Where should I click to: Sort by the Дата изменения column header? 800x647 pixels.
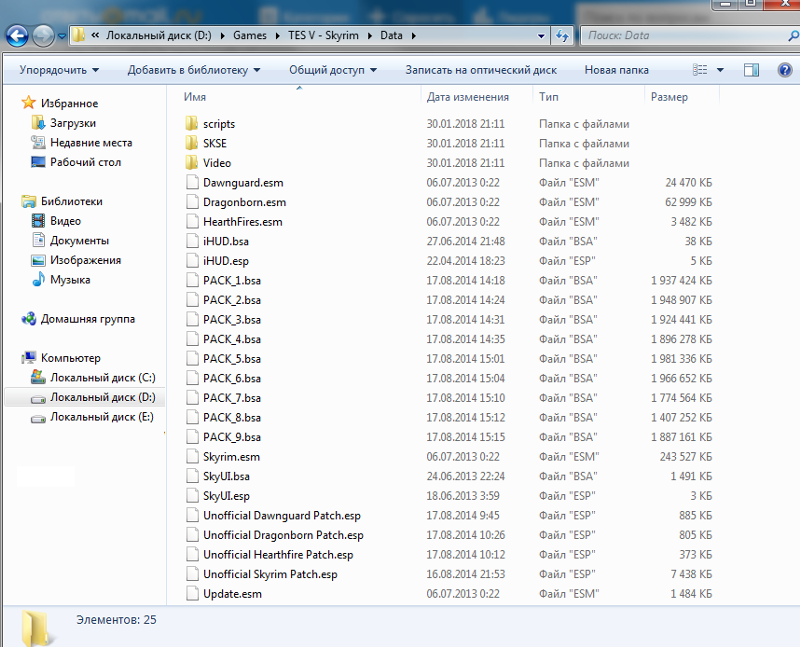468,97
